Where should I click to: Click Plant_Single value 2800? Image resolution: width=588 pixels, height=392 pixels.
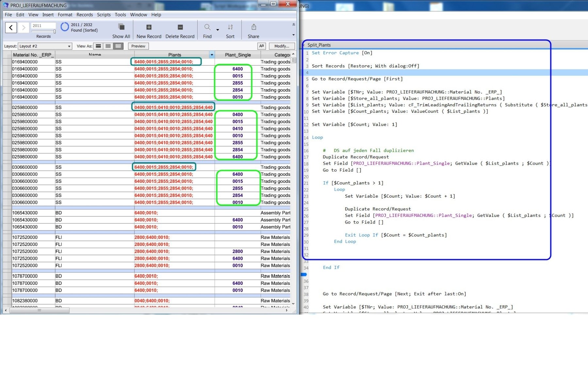point(237,252)
